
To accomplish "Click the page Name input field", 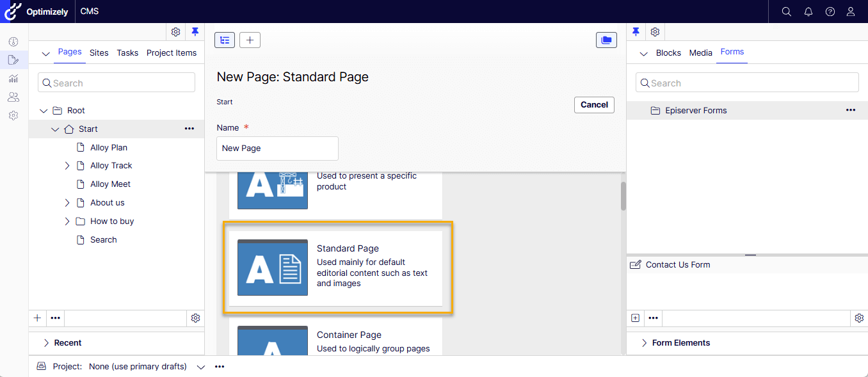I will 277,148.
